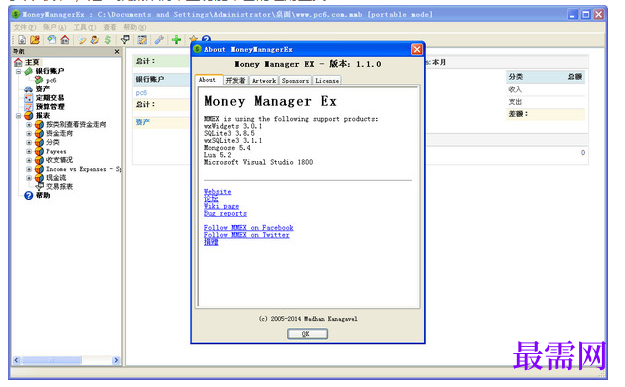Image resolution: width=625 pixels, height=387 pixels.
Task: Click the open folder toolbar icon
Action: pos(35,40)
